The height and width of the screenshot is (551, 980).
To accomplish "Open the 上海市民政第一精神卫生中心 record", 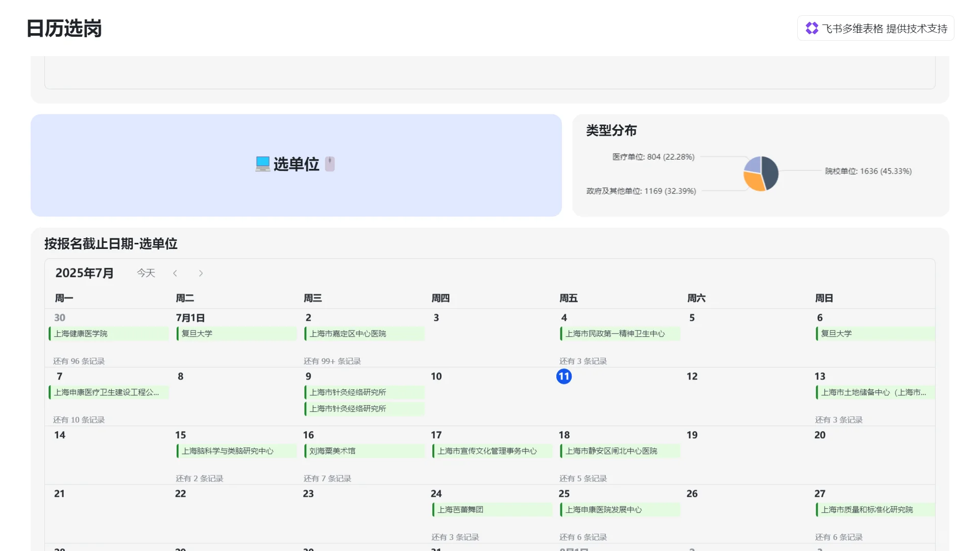I will point(620,334).
